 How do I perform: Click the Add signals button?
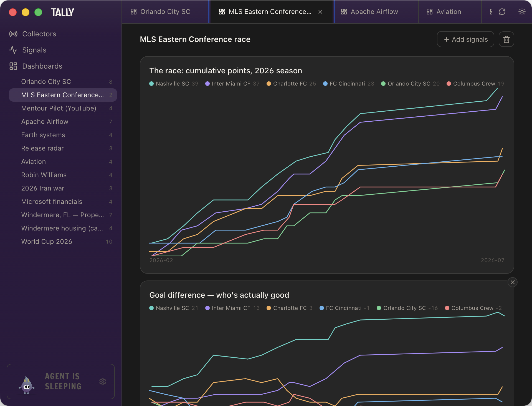(x=465, y=39)
